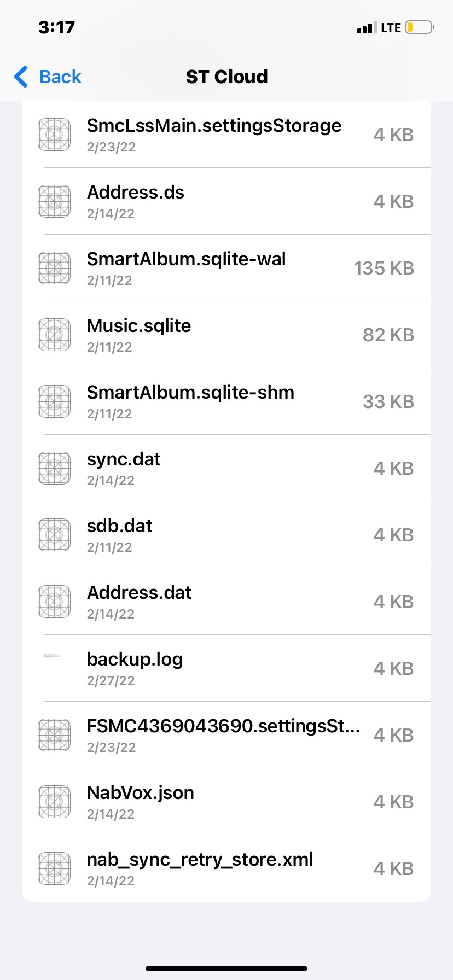Tap the sync.dat file icon

[x=54, y=468]
